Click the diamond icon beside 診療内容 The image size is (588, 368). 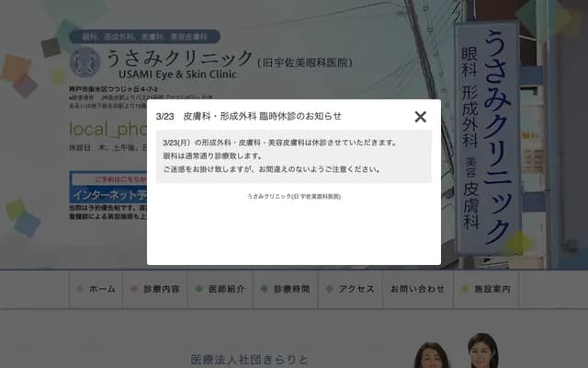134,289
